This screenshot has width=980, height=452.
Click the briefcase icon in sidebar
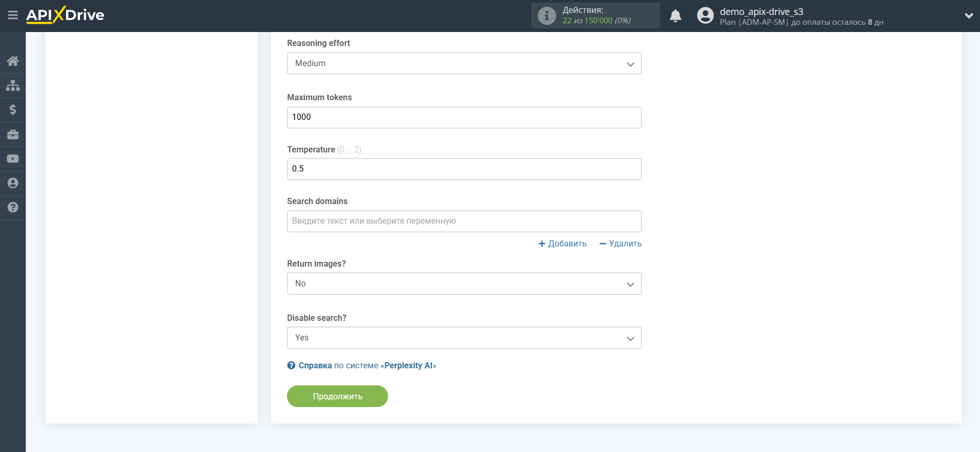tap(13, 134)
